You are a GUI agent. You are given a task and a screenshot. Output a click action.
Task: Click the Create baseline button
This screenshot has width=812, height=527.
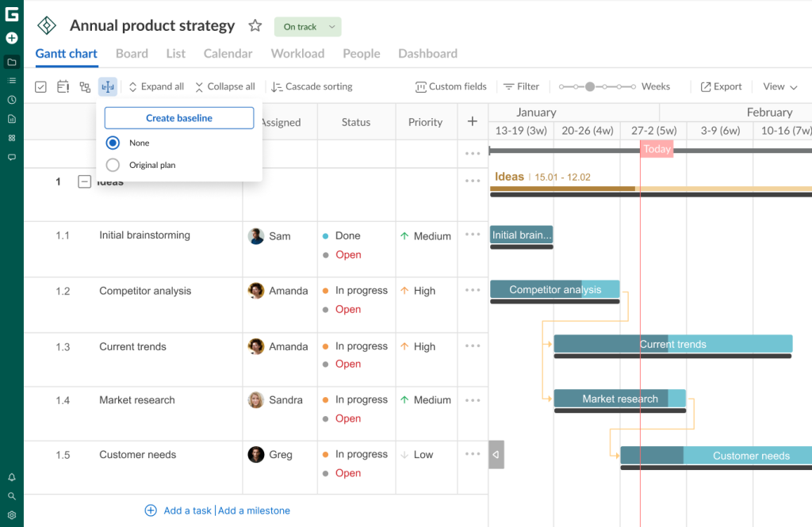pos(178,119)
